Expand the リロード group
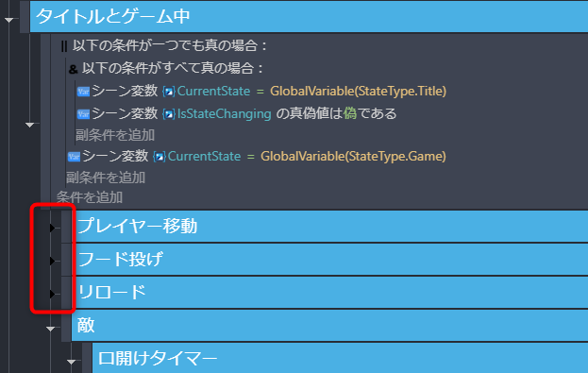 coord(52,294)
